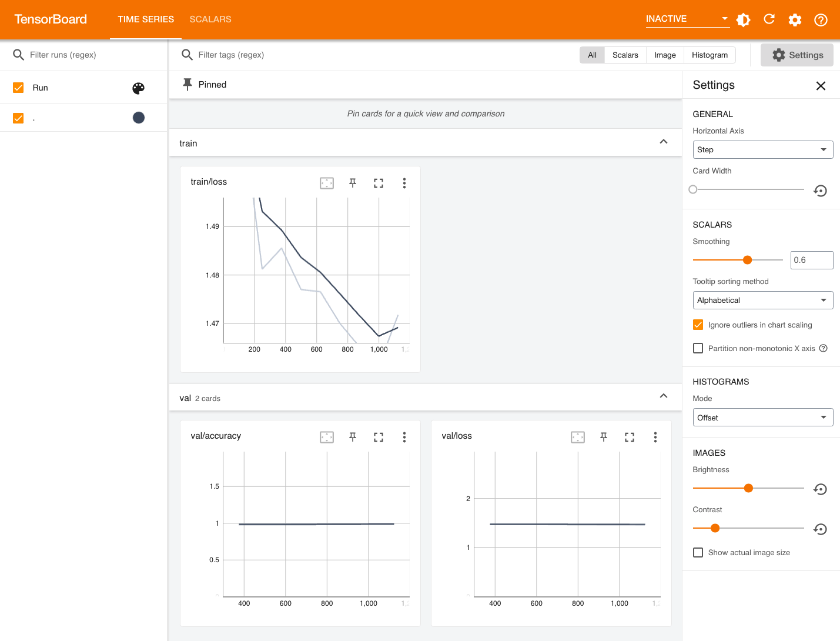The height and width of the screenshot is (641, 840).
Task: Enable Show actual image size
Action: [x=698, y=552]
